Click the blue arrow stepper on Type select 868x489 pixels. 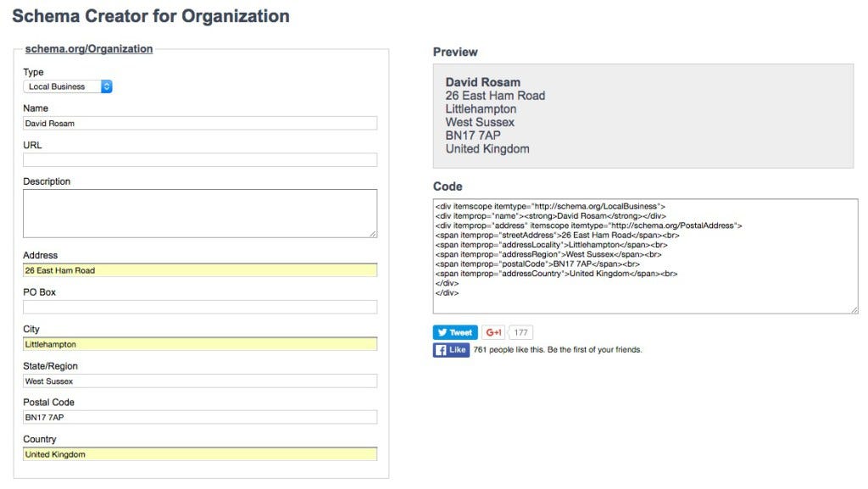click(x=106, y=86)
